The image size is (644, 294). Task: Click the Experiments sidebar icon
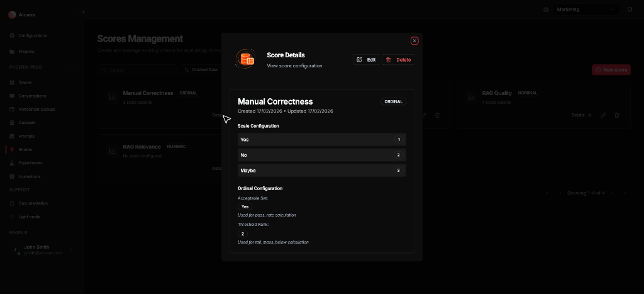[12, 163]
